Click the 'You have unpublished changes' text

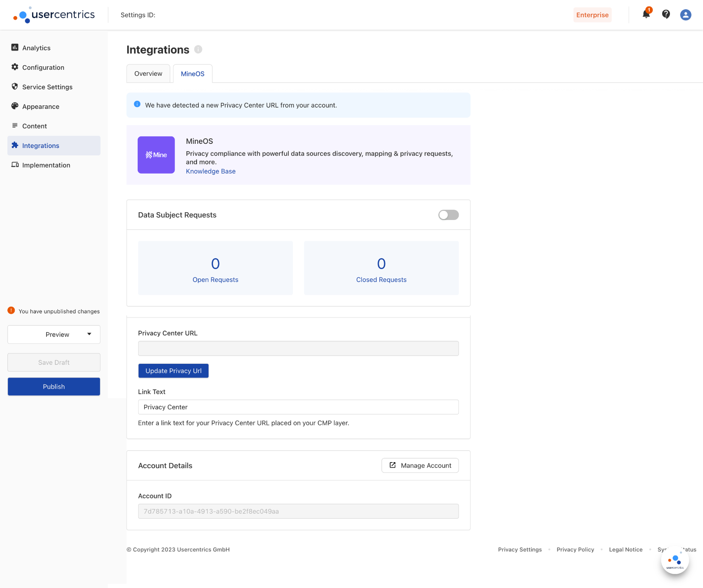[x=59, y=311]
